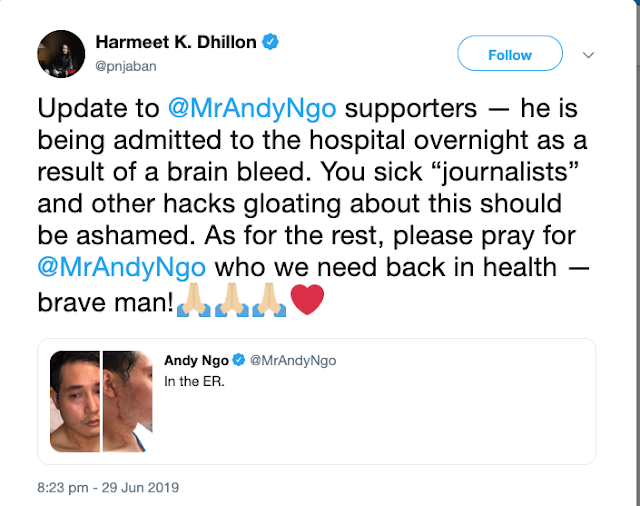Open the @MrAndyNgo mention before 'who we need'
The width and height of the screenshot is (640, 506).
pos(122,268)
